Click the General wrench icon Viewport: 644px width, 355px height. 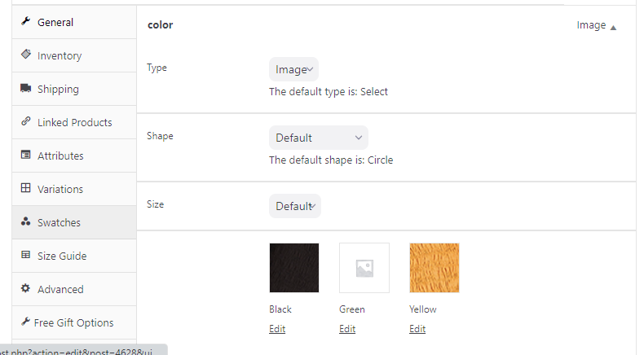click(26, 22)
